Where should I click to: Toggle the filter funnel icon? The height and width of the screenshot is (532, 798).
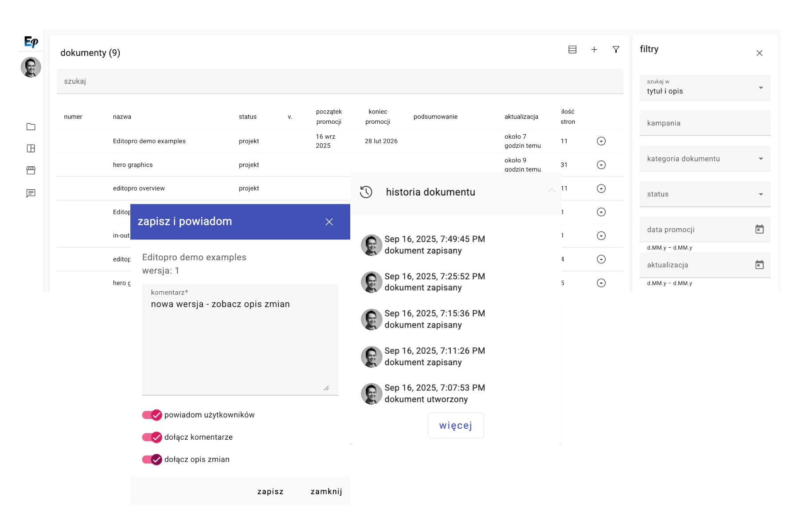point(616,50)
